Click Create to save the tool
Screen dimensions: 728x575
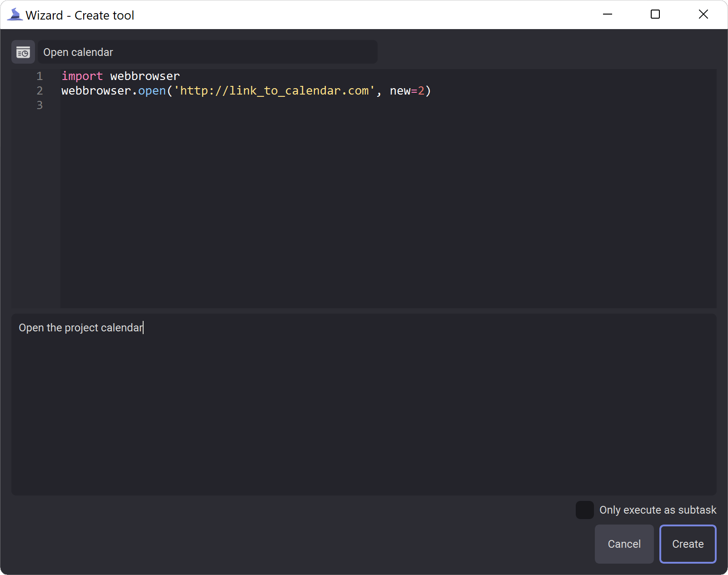[x=688, y=544]
